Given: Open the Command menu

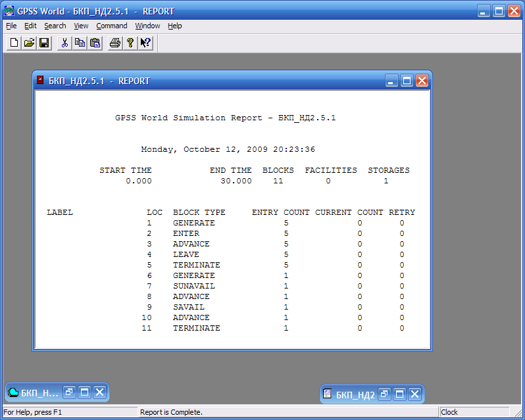Looking at the screenshot, I should 112,26.
